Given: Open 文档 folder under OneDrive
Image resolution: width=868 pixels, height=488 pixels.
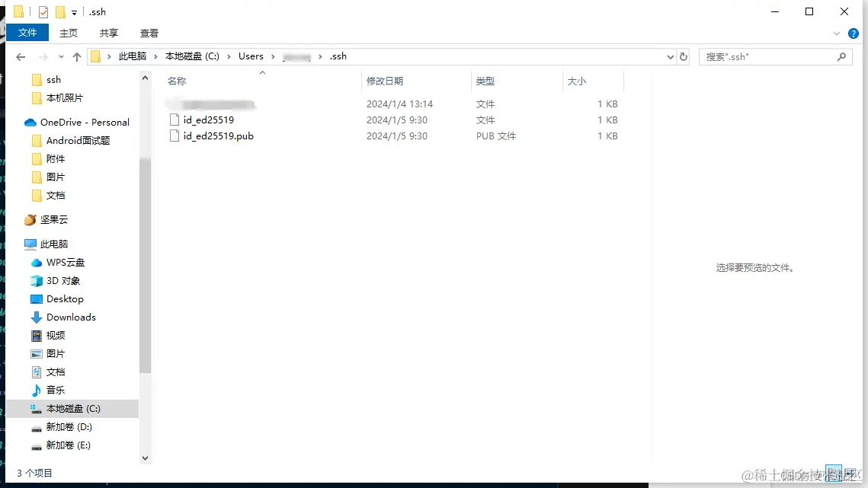Looking at the screenshot, I should (56, 196).
